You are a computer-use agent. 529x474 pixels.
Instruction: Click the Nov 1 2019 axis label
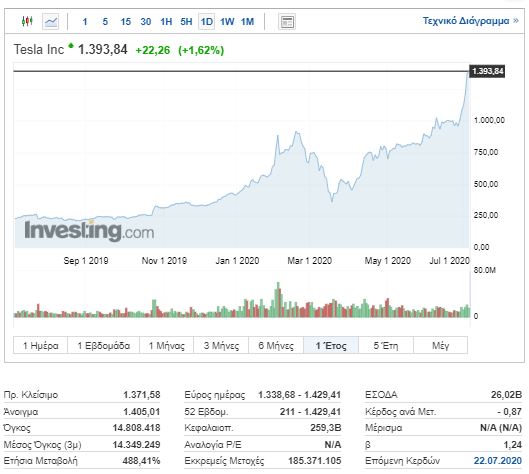[x=164, y=260]
